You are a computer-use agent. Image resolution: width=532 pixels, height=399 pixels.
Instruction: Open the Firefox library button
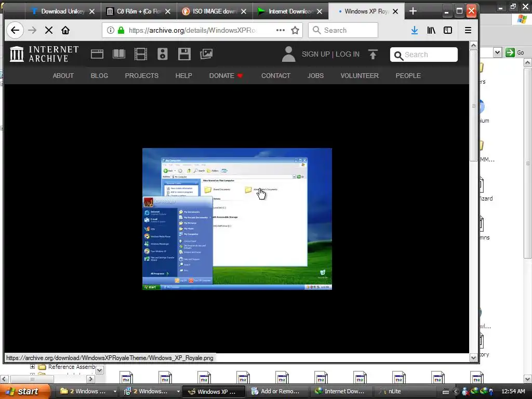(431, 30)
